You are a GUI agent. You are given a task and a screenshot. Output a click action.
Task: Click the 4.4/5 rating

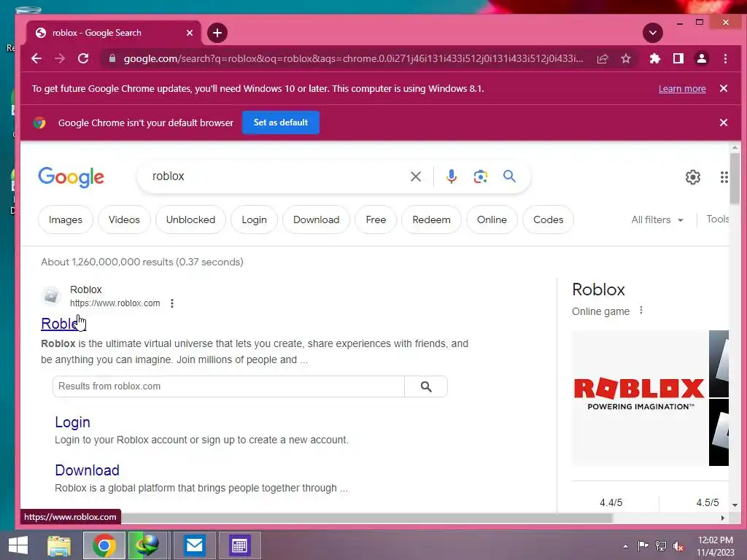coord(611,502)
